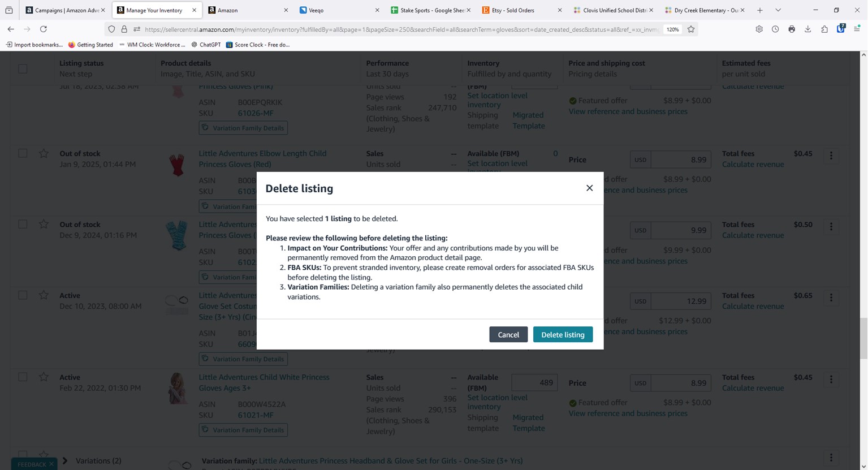The width and height of the screenshot is (868, 470).
Task: Open kebab menu for white gloves row
Action: tap(831, 380)
